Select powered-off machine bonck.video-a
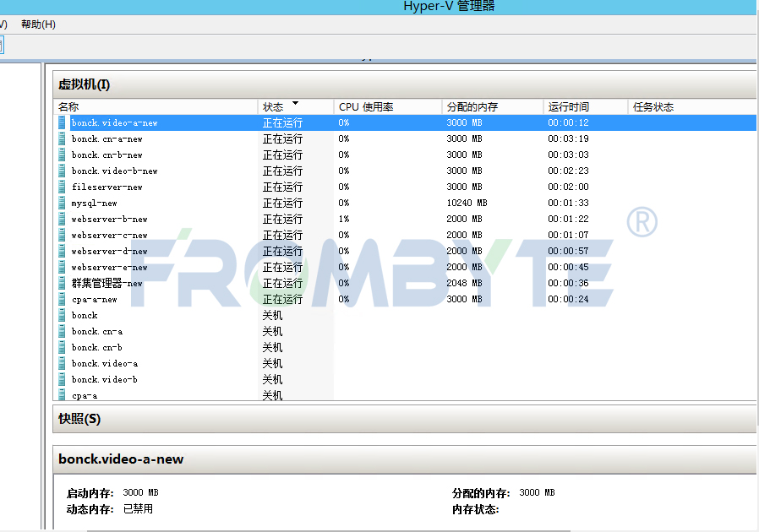The height and width of the screenshot is (532, 759). (x=105, y=363)
